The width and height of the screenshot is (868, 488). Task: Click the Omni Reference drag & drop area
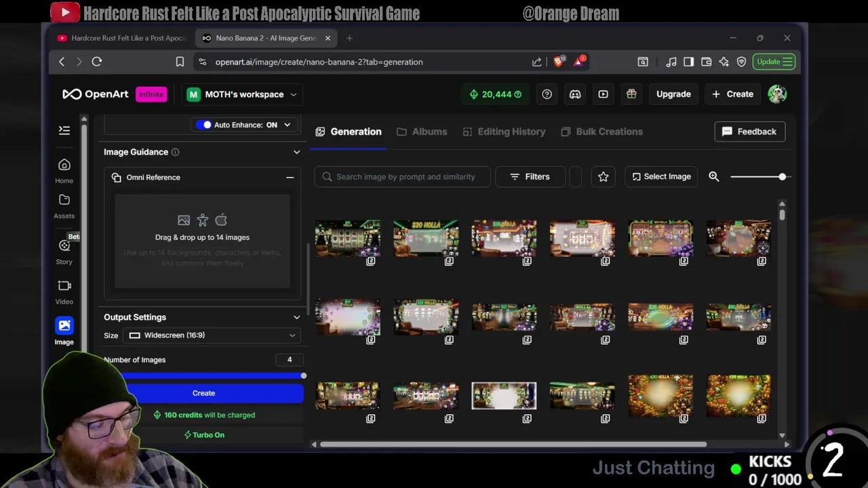[x=202, y=241]
